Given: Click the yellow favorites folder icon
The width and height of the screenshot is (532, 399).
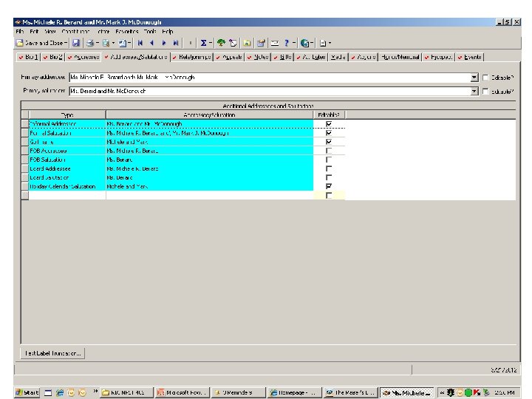Looking at the screenshot, I should point(248,43).
